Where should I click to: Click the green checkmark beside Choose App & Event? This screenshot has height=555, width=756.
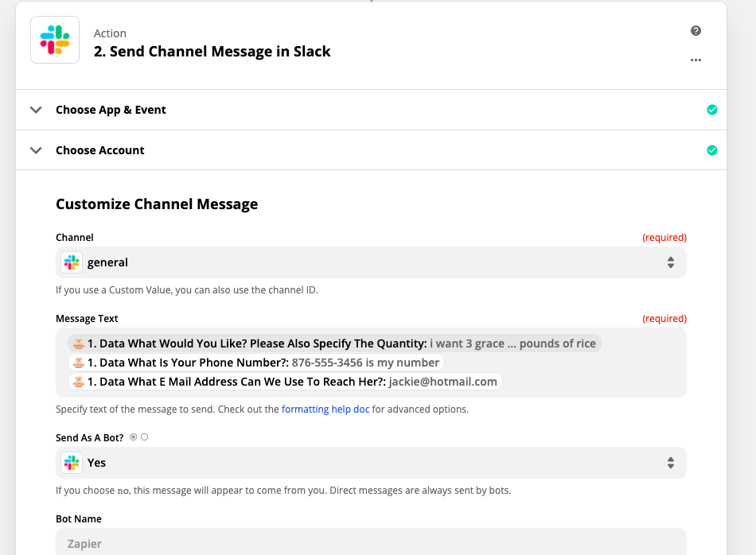pyautogui.click(x=711, y=110)
